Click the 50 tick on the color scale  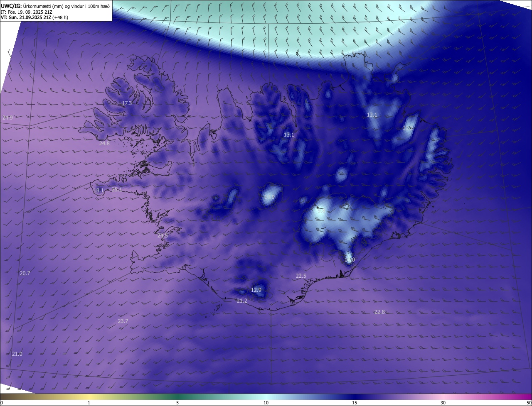529,403
